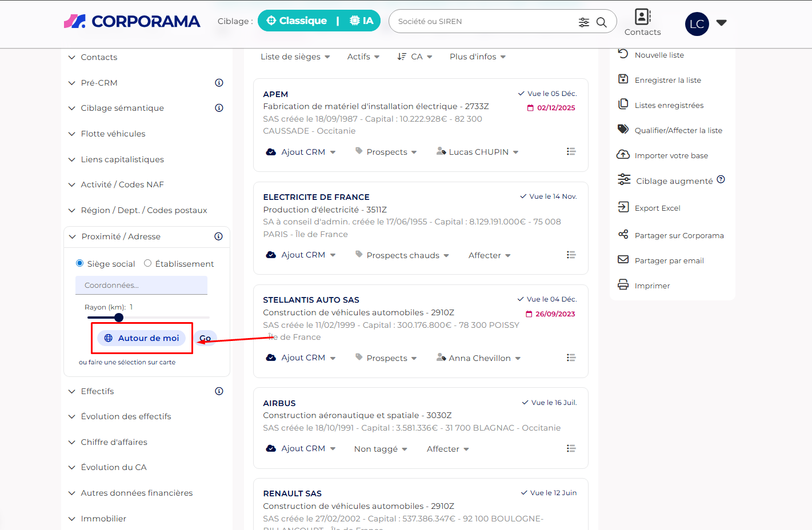Click the Autour de moi button
The height and width of the screenshot is (530, 812).
tap(142, 338)
